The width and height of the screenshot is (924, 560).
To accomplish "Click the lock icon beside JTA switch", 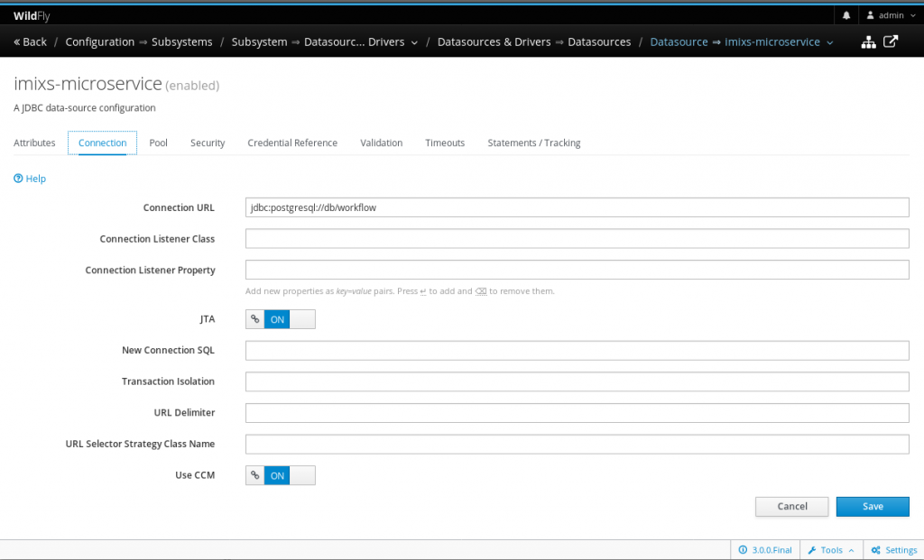I will click(x=254, y=318).
